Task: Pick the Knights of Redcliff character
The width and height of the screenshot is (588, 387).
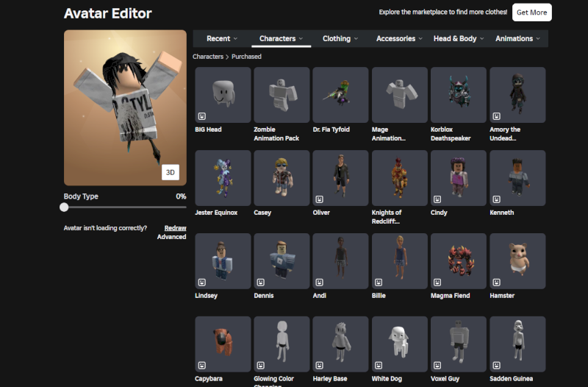Action: 400,178
